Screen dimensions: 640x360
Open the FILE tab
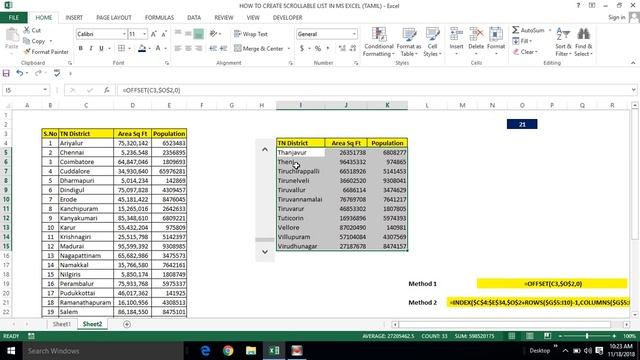pyautogui.click(x=14, y=18)
